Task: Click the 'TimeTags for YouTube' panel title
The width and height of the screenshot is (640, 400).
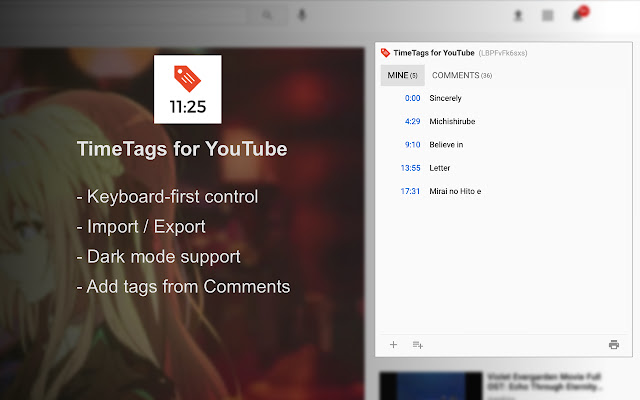Action: pos(434,53)
